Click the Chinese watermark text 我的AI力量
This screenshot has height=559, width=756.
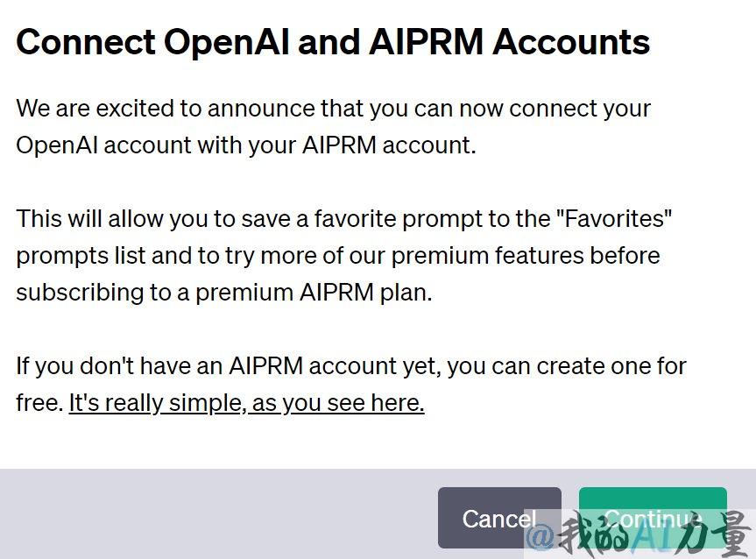coord(654,534)
